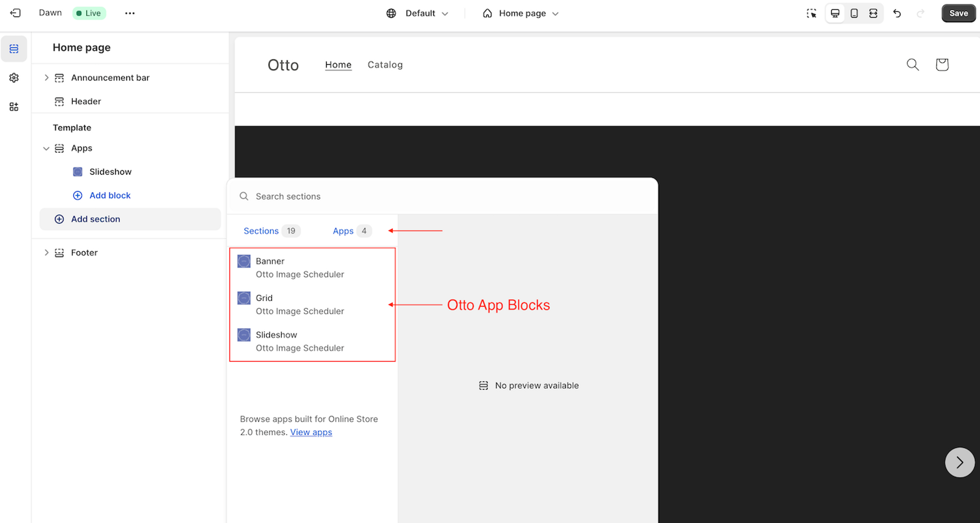Switch to fullscreen preview view
Screen dimensions: 980x523
[x=873, y=13]
